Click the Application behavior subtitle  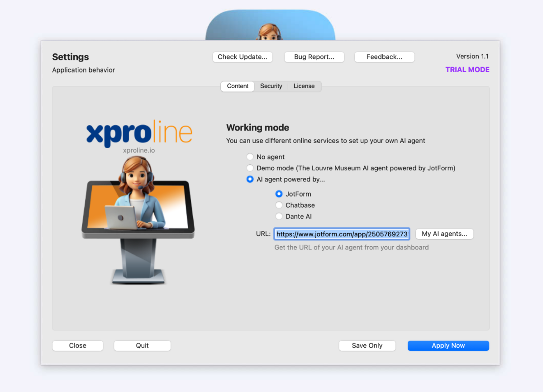(84, 70)
